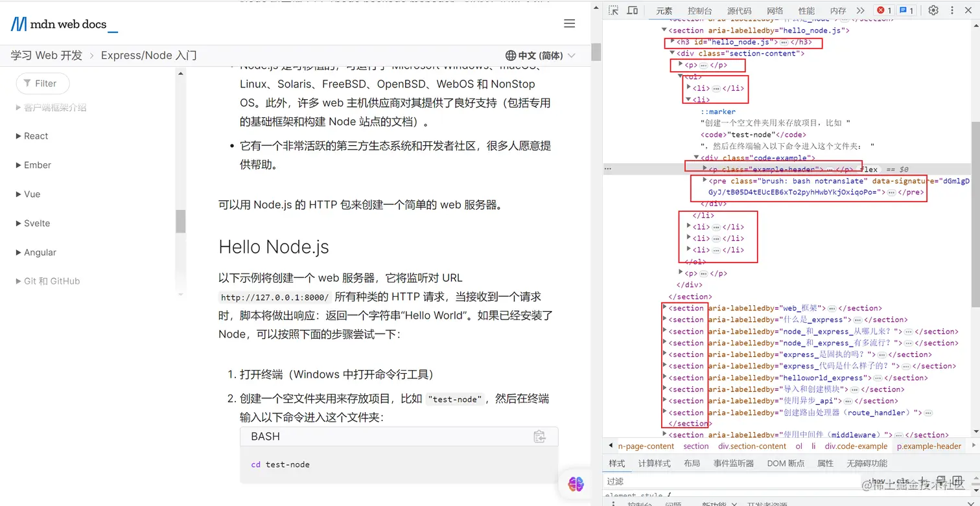The image size is (980, 506).
Task: Toggle the :hov element state panel
Action: pos(878,481)
